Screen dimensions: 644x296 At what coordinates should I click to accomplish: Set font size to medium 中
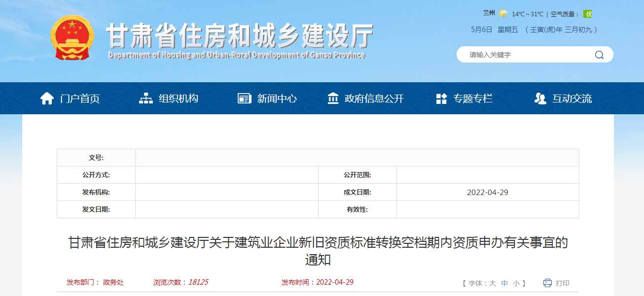[x=504, y=283]
